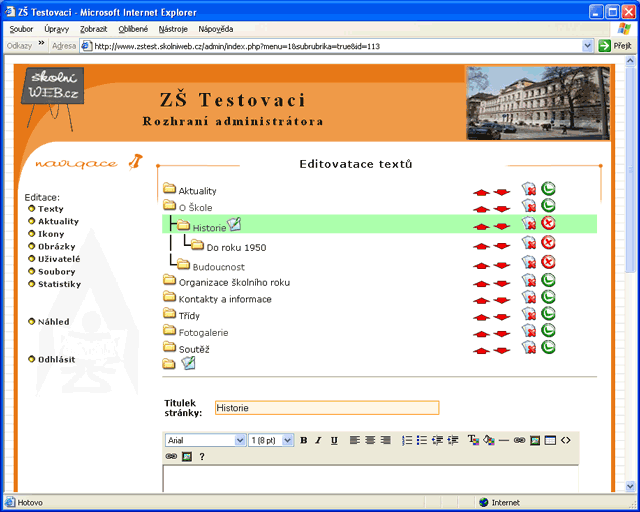The image size is (640, 512).
Task: Click the Odhlásit link to log out
Action: 56,359
